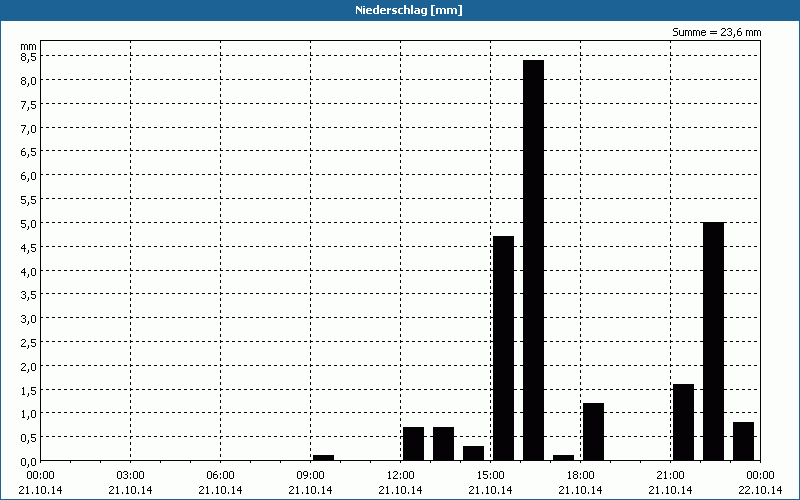Select the '06:00' x-axis time label
This screenshot has height=500, width=800.
(220, 476)
